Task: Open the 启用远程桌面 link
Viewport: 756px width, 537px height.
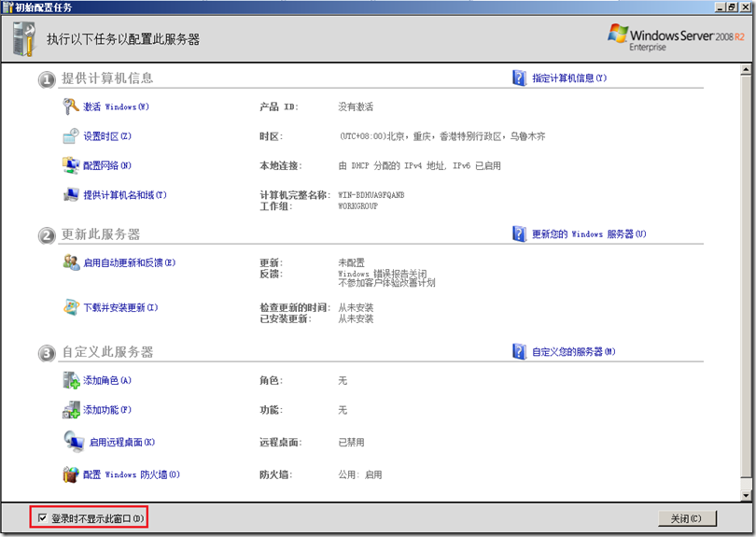Action: [x=122, y=442]
